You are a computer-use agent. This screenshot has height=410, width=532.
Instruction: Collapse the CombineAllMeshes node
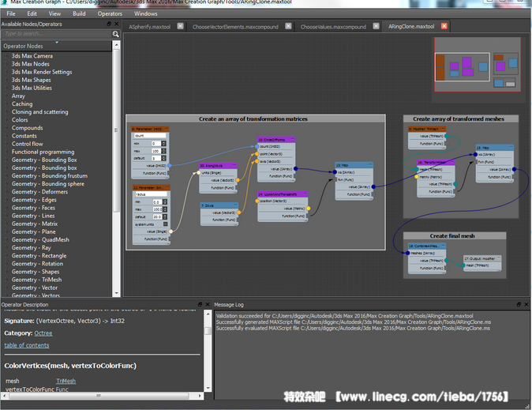click(x=444, y=246)
